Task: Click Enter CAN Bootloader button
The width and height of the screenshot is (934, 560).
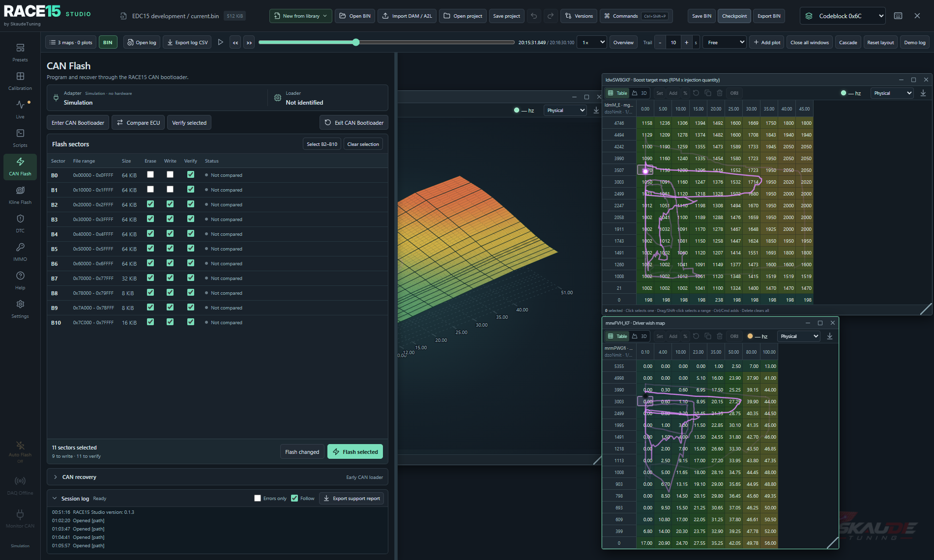Action: coord(78,122)
